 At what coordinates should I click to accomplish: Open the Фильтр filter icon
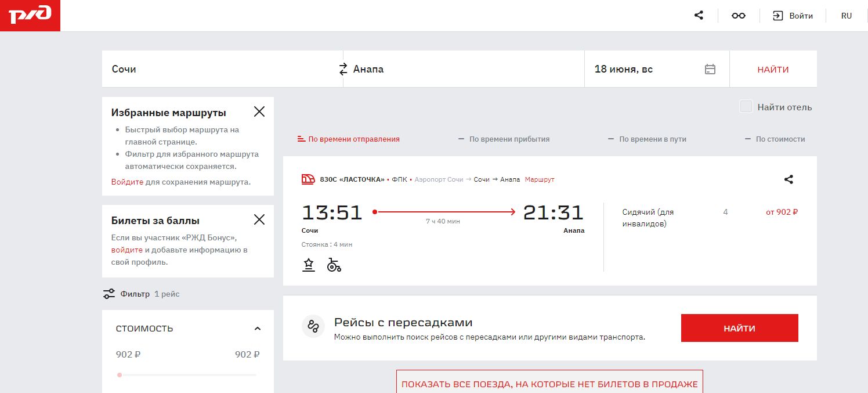coord(109,294)
